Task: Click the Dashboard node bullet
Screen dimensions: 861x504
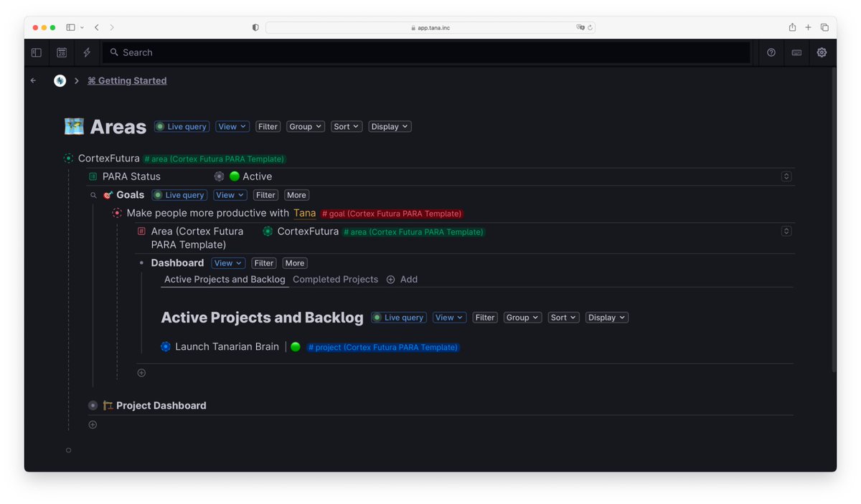Action: click(141, 263)
